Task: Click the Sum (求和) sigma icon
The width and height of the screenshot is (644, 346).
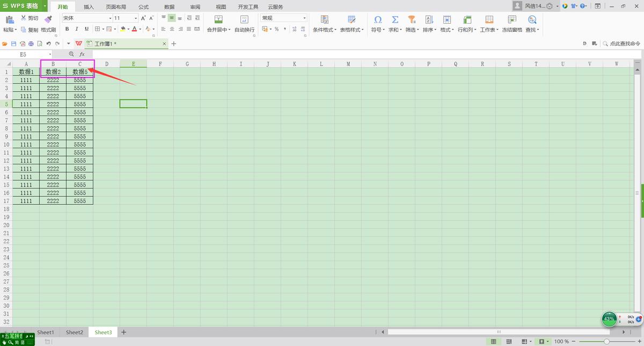Action: pyautogui.click(x=394, y=19)
